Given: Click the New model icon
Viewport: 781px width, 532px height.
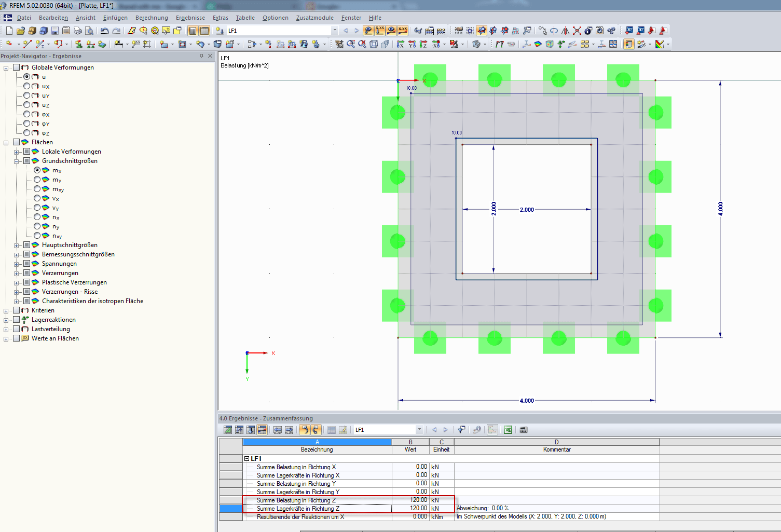Looking at the screenshot, I should click(x=9, y=31).
